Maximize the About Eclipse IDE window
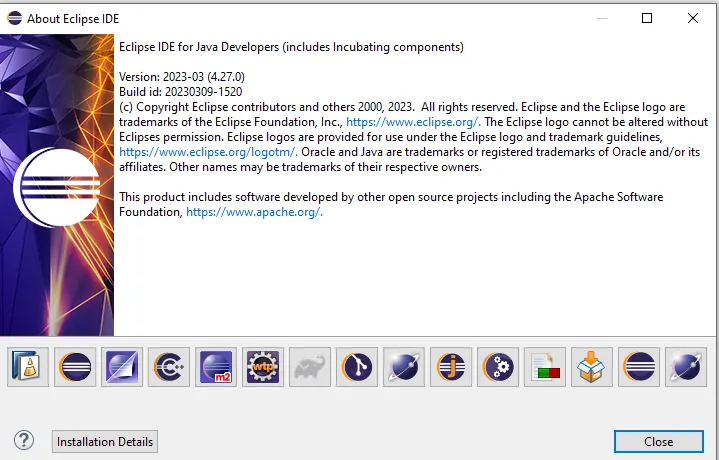Screen dimensions: 719x460 tap(647, 18)
